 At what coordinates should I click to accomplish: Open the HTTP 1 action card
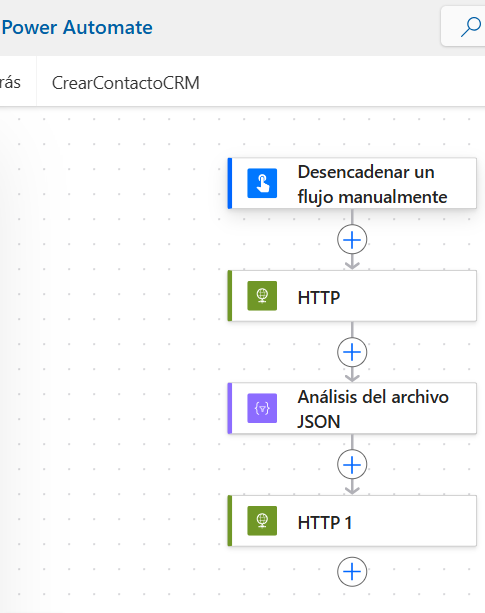pyautogui.click(x=352, y=521)
